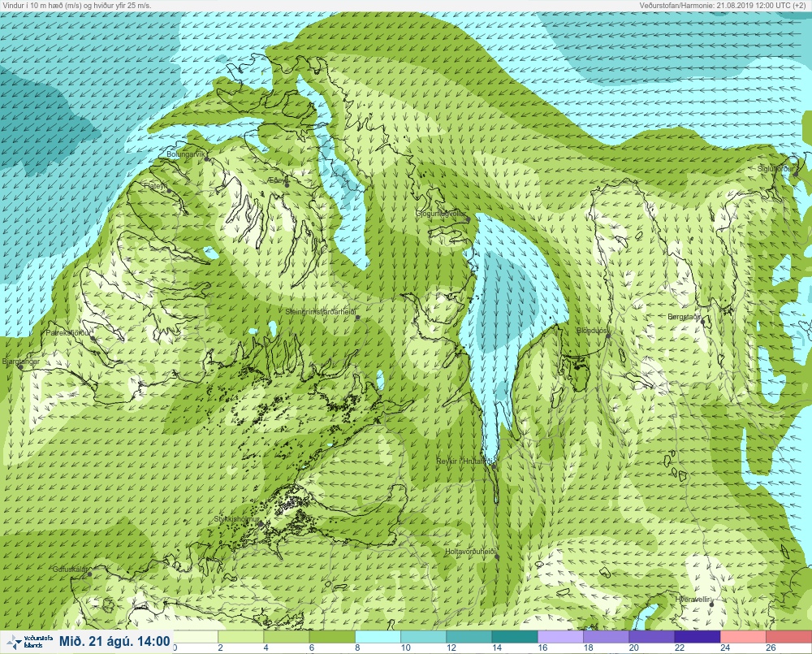
Task: Click the light cyan 8–10 m/s legend swatch
Action: coord(378,636)
